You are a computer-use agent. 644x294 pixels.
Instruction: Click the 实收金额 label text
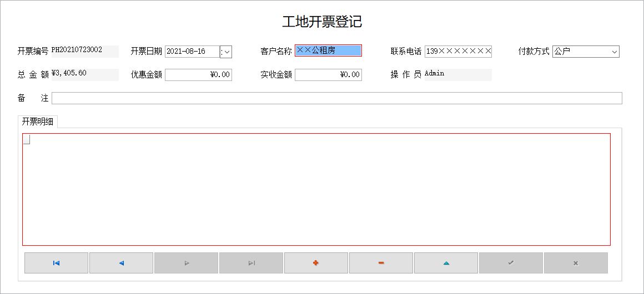pos(276,75)
